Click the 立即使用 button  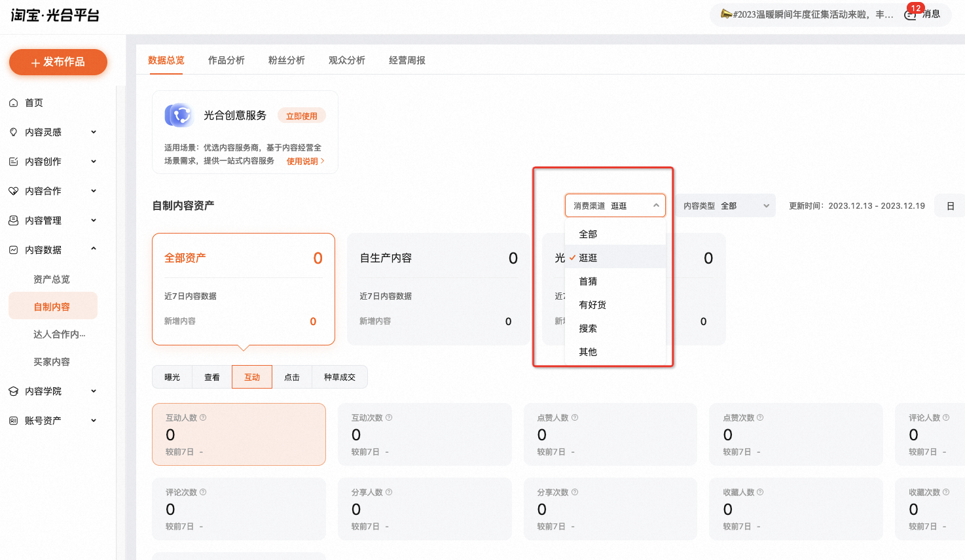point(302,116)
